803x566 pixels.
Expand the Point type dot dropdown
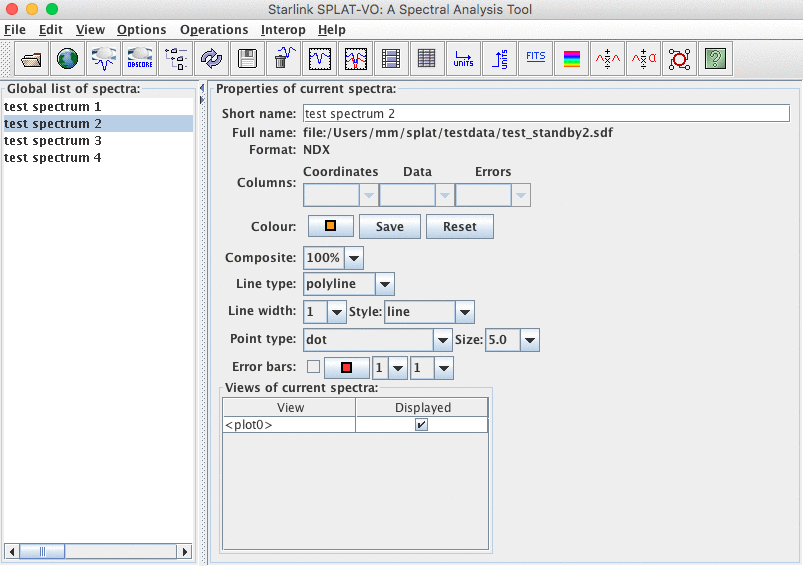pyautogui.click(x=442, y=340)
